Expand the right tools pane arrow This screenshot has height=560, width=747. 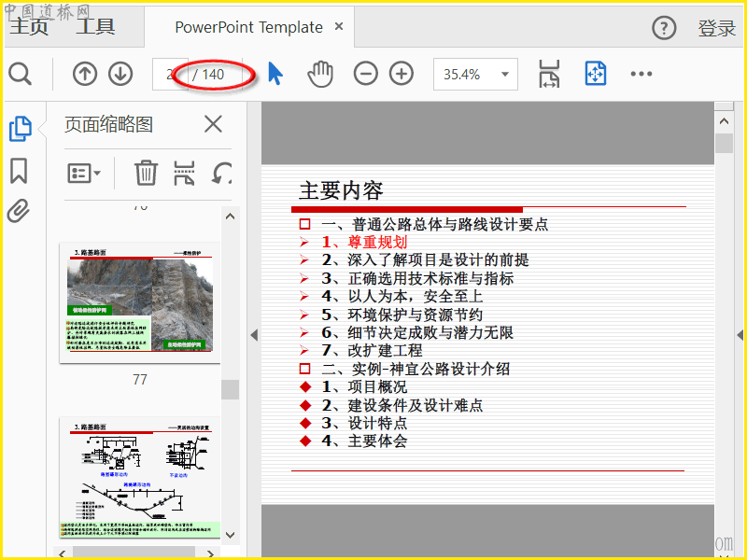[x=740, y=335]
